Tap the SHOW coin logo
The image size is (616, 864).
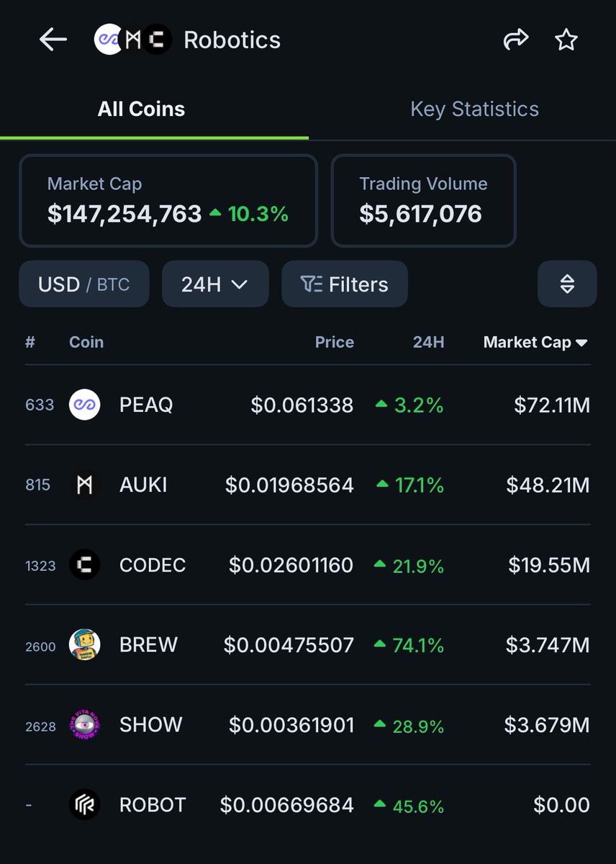[x=84, y=724]
